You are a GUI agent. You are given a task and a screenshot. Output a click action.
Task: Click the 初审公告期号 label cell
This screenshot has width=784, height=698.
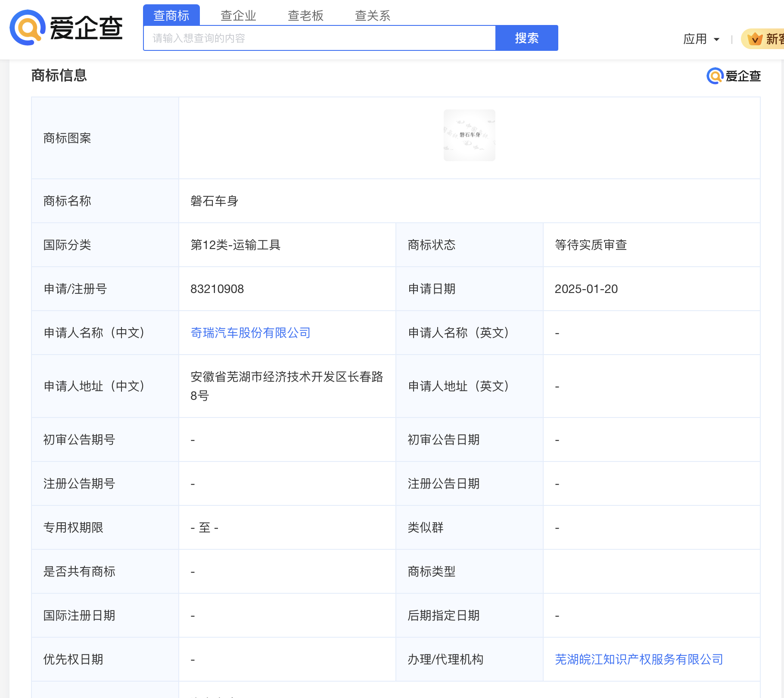coord(105,439)
